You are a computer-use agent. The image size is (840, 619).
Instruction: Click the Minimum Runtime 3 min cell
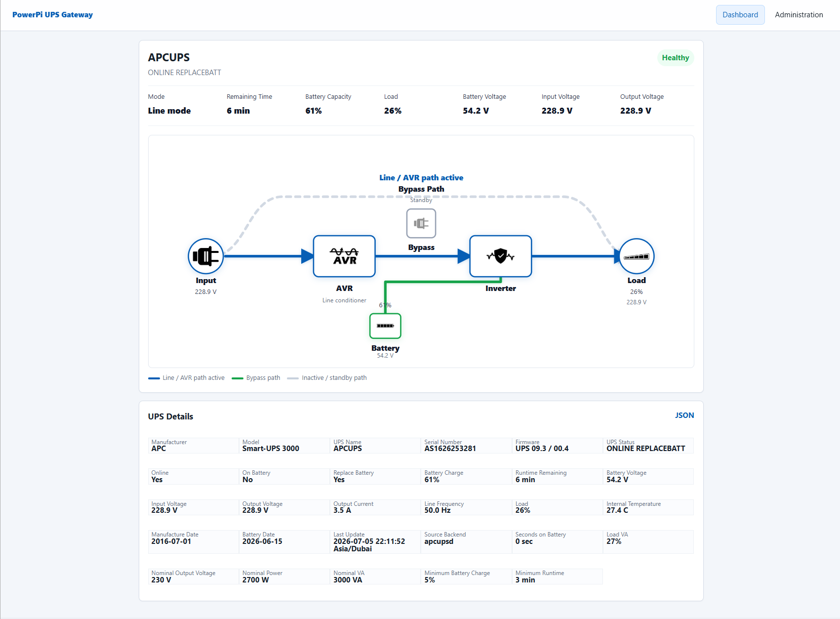[558, 577]
